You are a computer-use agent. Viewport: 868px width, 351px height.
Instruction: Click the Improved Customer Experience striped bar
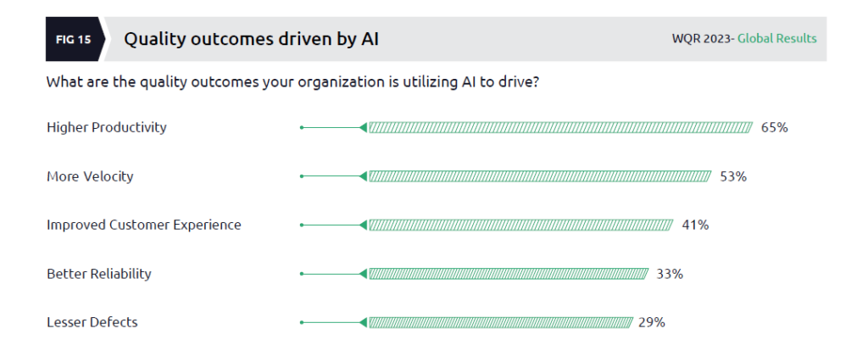click(520, 226)
